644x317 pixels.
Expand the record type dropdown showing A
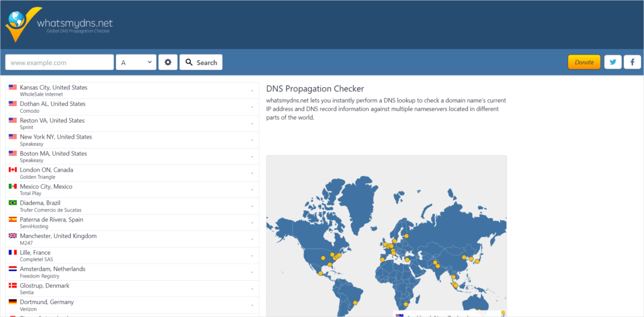click(136, 63)
